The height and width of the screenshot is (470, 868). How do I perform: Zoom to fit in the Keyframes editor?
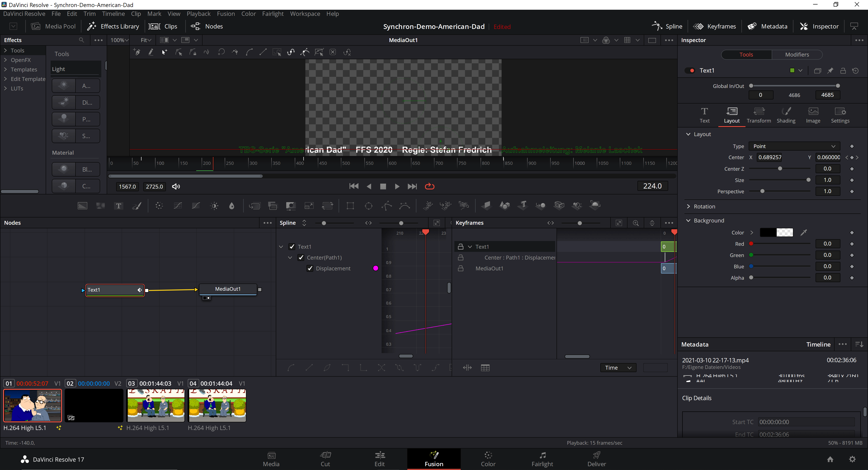tap(619, 223)
